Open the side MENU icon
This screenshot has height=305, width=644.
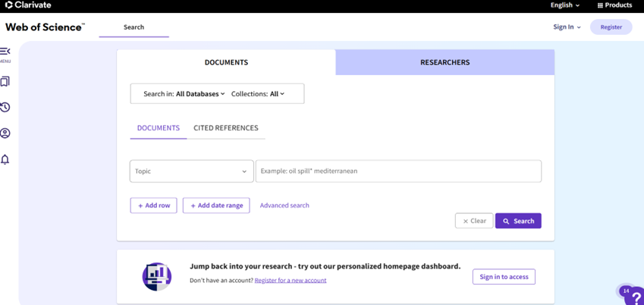[5, 52]
